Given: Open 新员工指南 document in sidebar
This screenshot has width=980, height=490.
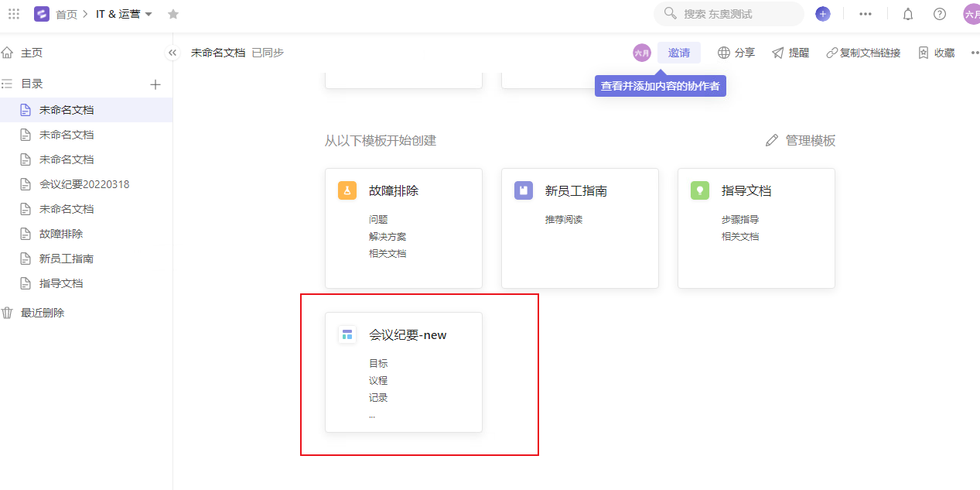Looking at the screenshot, I should pyautogui.click(x=86, y=259).
